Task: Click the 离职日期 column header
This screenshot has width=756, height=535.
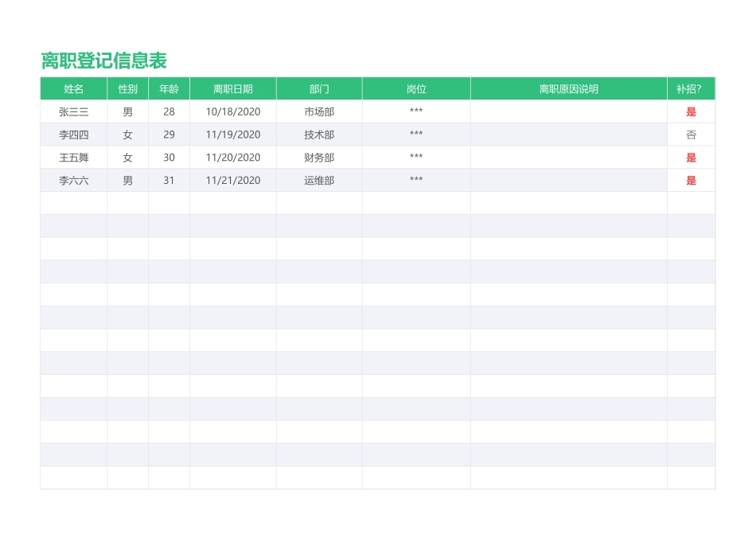Action: (x=232, y=88)
